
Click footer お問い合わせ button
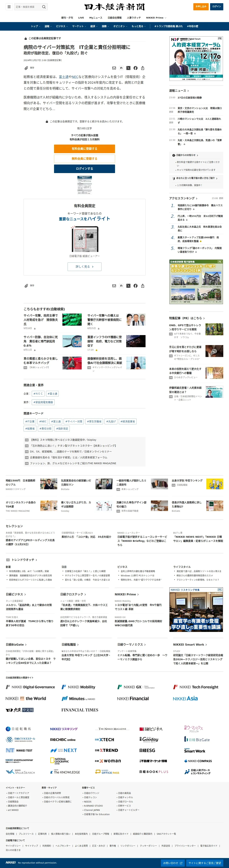tap(173, 863)
